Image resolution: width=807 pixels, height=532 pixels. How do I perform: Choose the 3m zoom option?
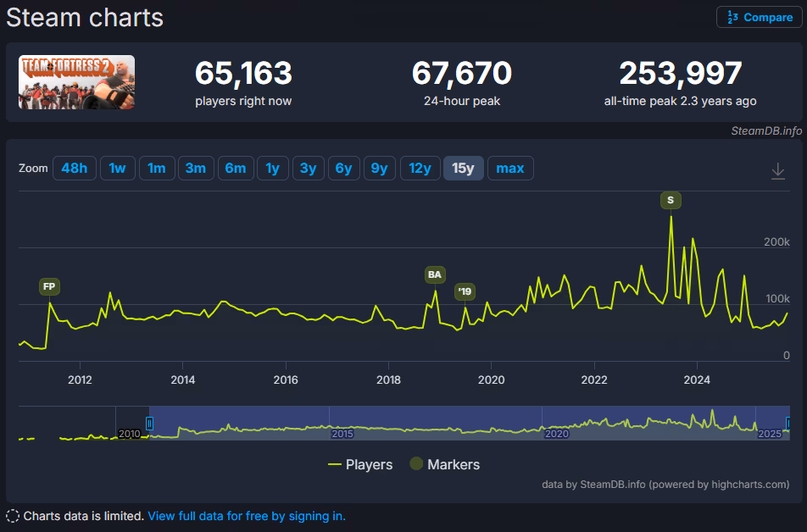(196, 169)
